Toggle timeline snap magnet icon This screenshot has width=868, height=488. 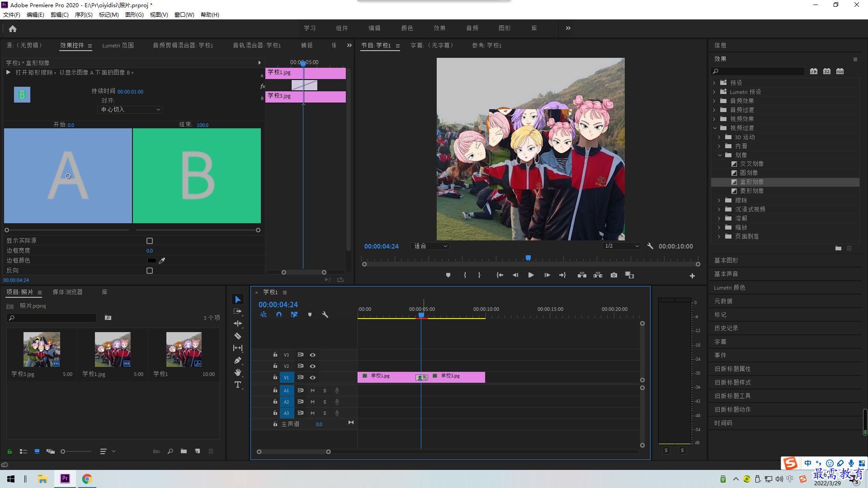tap(279, 314)
